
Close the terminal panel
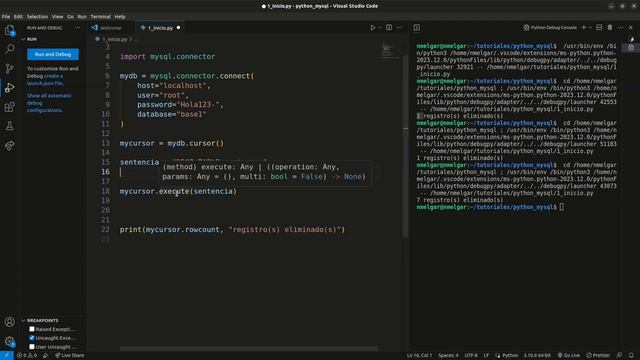631,28
